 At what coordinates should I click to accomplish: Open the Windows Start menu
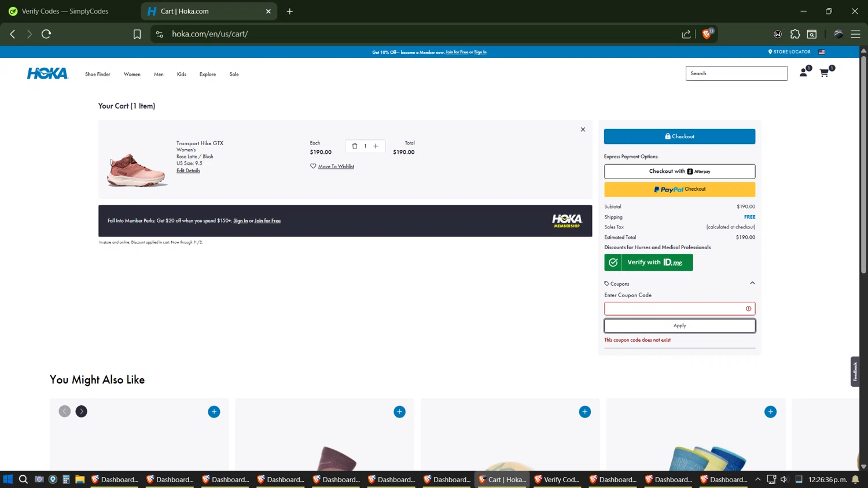coord(8,479)
